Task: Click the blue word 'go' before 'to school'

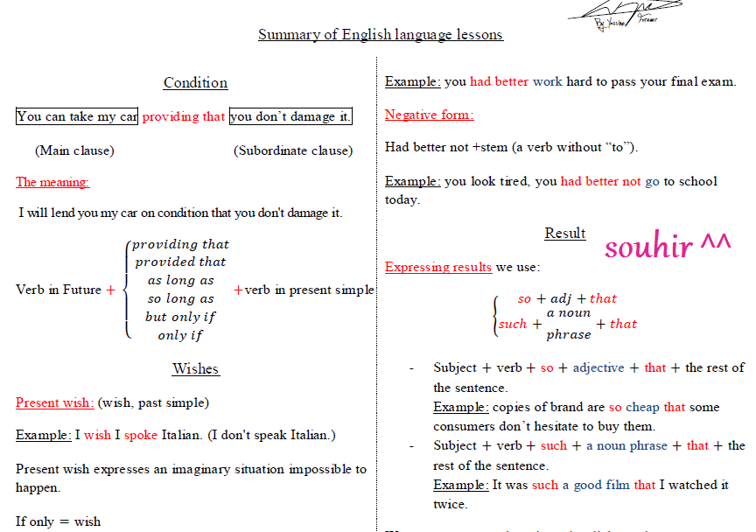Action: click(652, 182)
